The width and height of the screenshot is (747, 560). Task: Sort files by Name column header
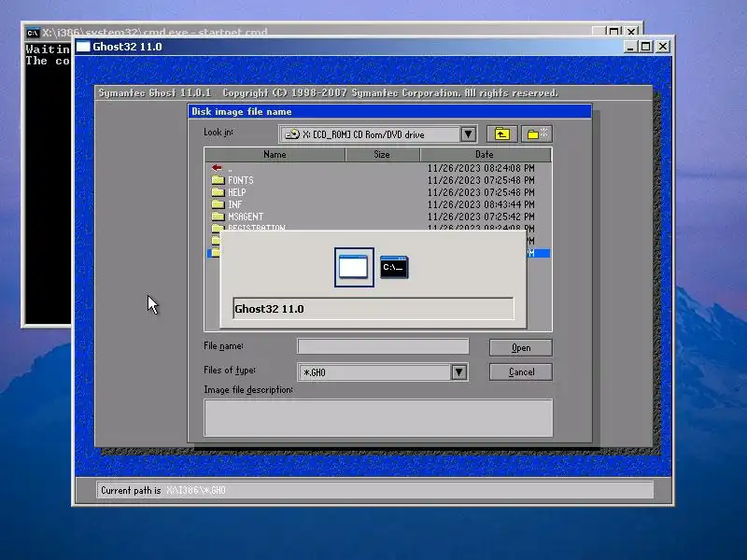point(275,154)
